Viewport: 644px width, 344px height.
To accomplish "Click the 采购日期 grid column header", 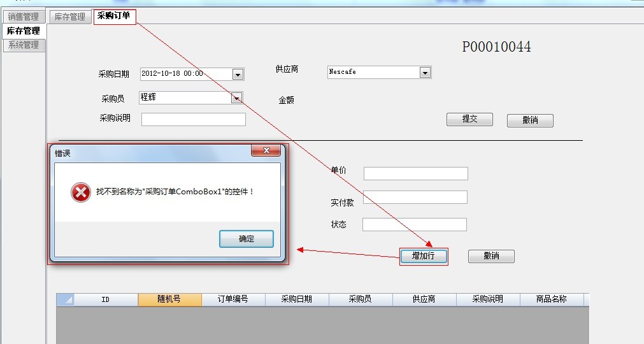I will 297,299.
